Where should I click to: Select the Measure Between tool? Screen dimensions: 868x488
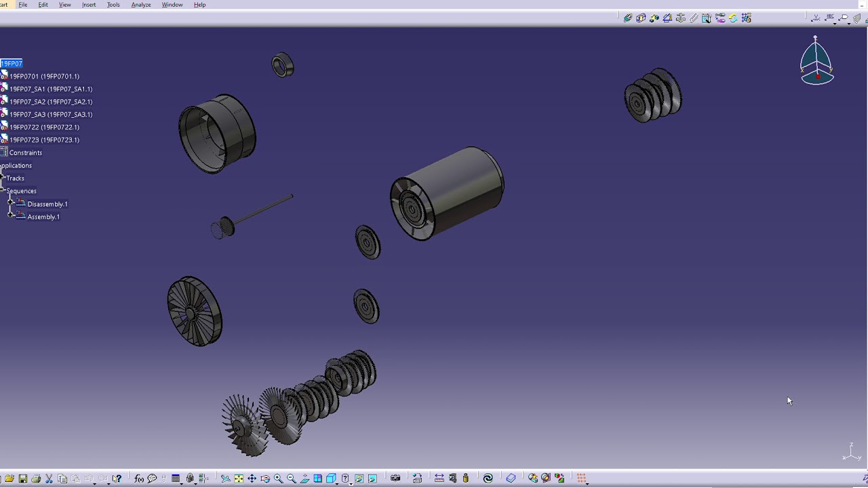tap(439, 479)
